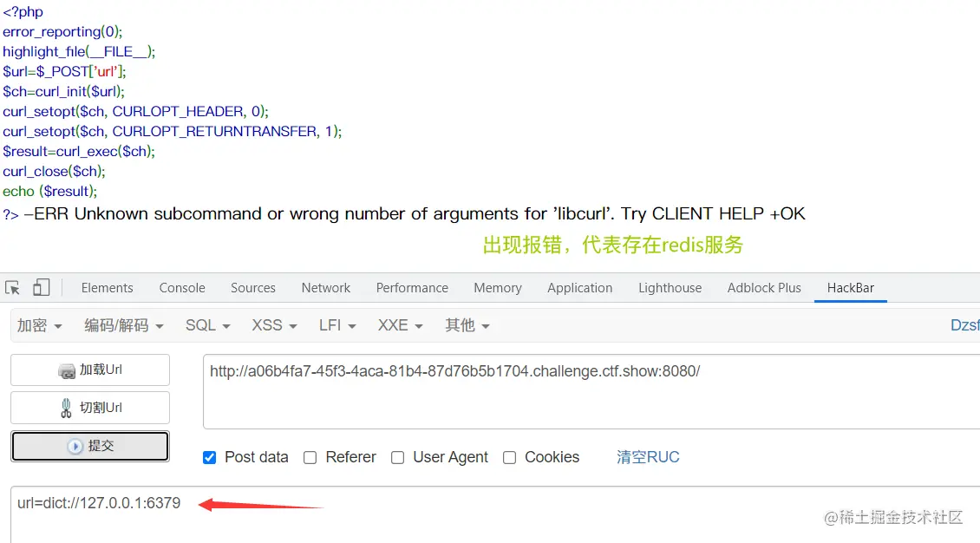Image resolution: width=980 pixels, height=543 pixels.
Task: Open the SQL dropdown menu
Action: [208, 325]
